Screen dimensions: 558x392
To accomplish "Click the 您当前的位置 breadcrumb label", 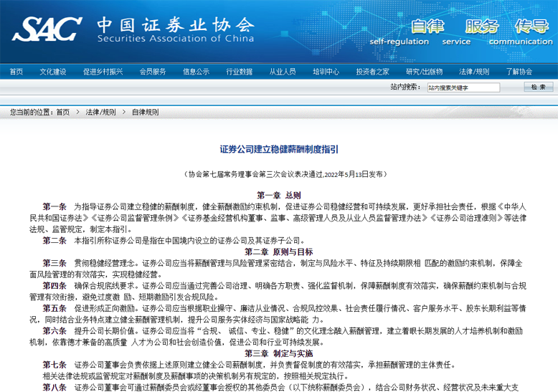I will [x=32, y=113].
